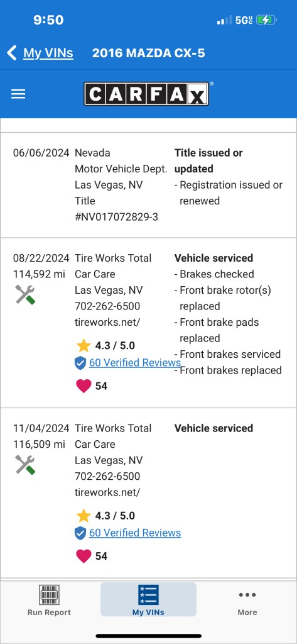Tap the heart icon in 11/04/2024 entry

point(84,556)
